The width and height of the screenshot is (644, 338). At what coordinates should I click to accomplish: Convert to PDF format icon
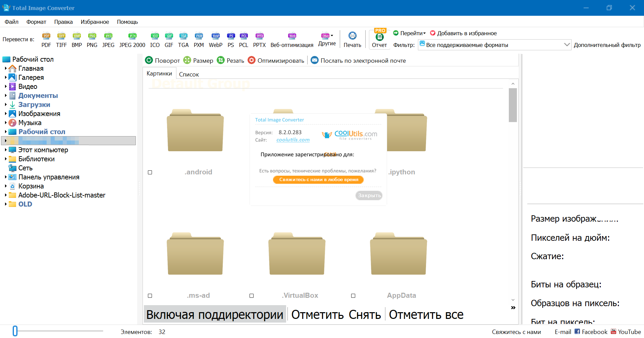tap(46, 40)
